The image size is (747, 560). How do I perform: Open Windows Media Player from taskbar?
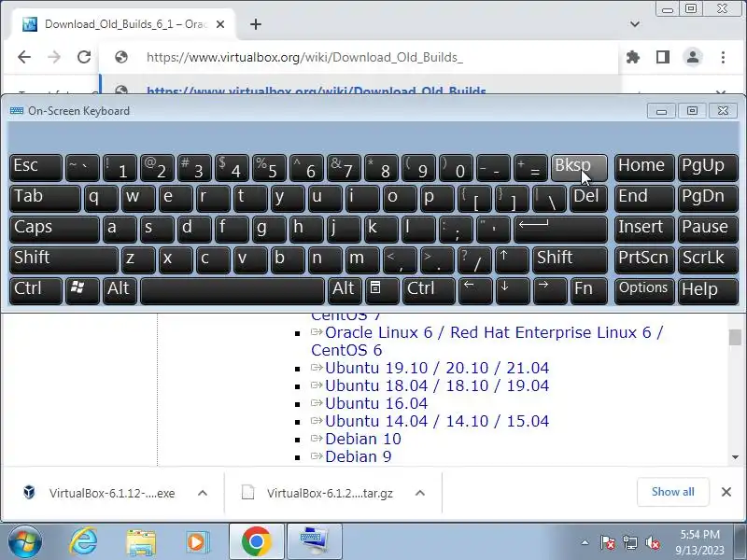click(196, 542)
